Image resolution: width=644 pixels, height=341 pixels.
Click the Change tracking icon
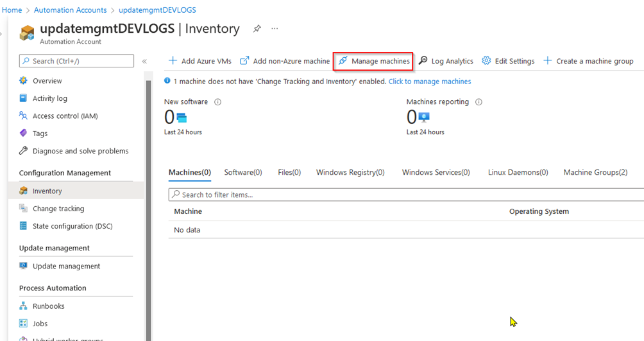(x=23, y=208)
